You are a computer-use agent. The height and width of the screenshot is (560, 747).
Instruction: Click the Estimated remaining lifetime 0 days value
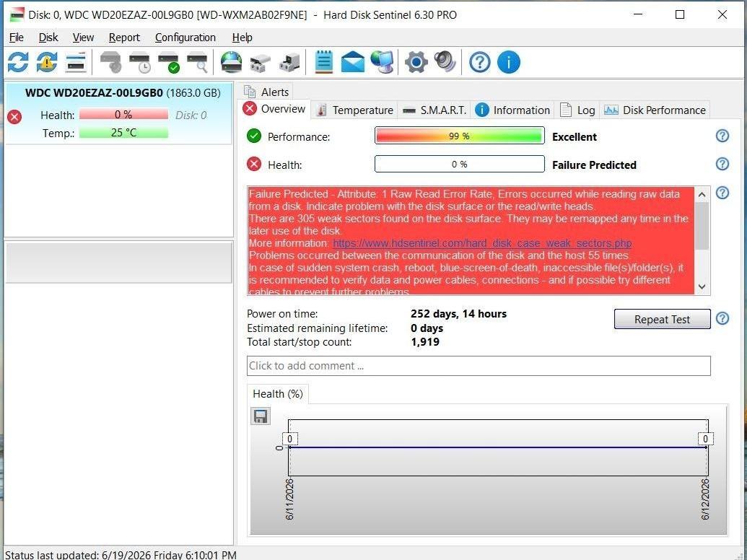427,328
